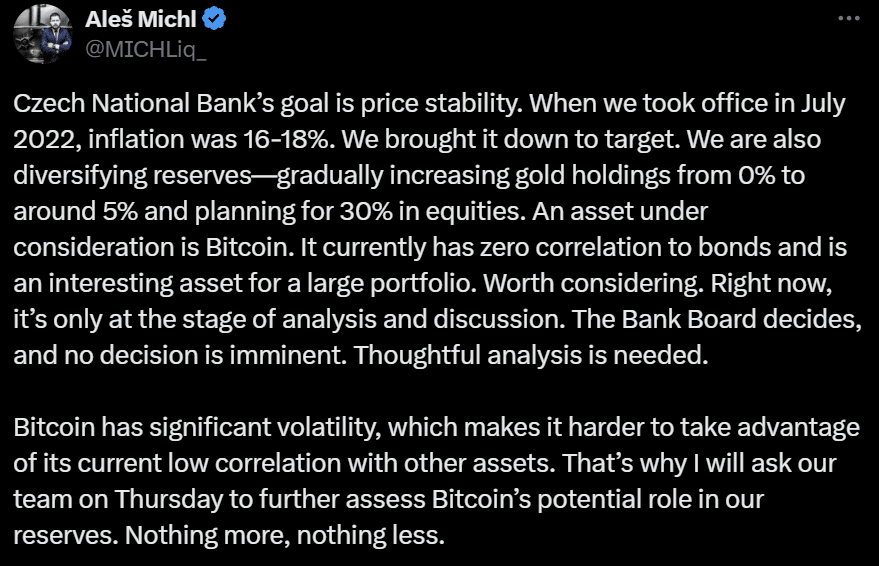This screenshot has height=566, width=879.
Task: Click the blue verified checkmark badge
Action: [214, 19]
